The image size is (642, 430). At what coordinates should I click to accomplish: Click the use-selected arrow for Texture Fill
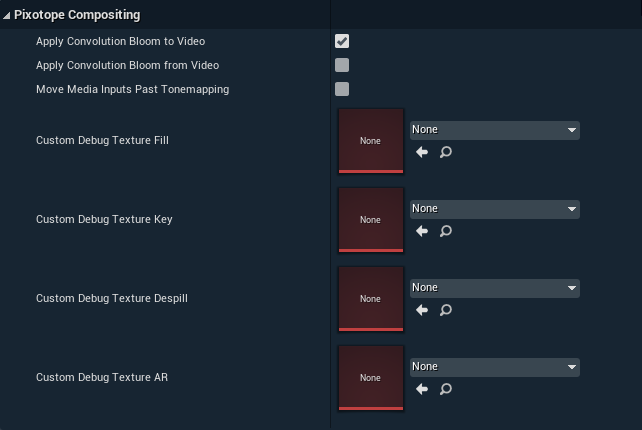422,152
